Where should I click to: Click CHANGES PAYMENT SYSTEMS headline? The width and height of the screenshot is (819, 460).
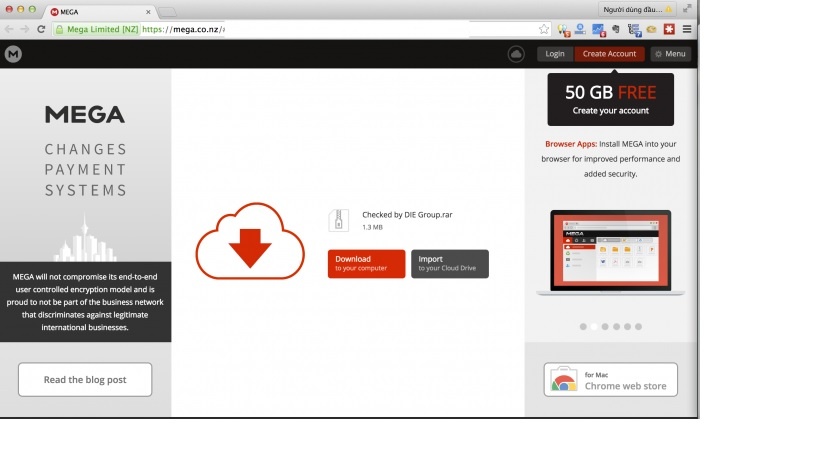[85, 170]
